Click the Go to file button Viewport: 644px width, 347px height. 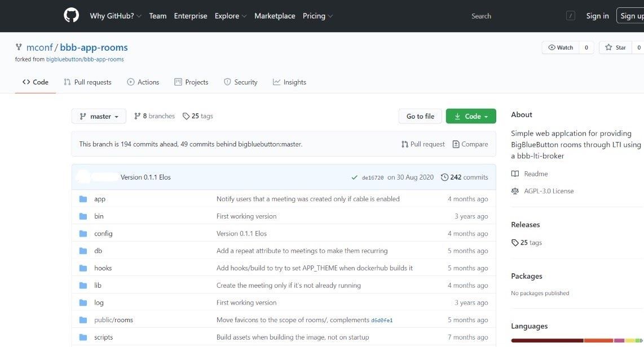[x=420, y=116]
